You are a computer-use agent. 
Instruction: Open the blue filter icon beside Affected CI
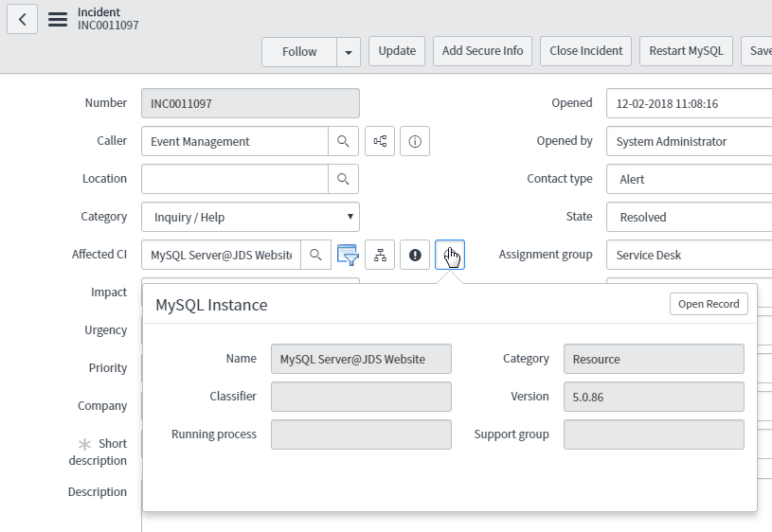tap(348, 255)
